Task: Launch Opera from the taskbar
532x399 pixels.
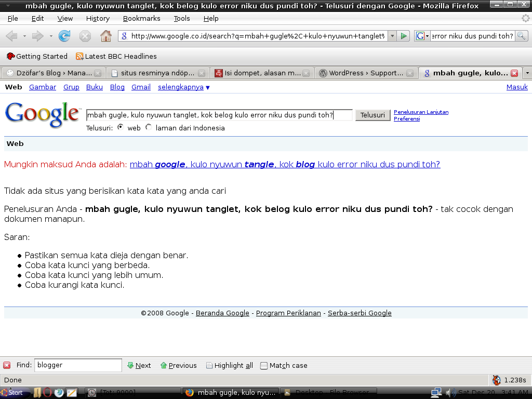Action: (47, 393)
